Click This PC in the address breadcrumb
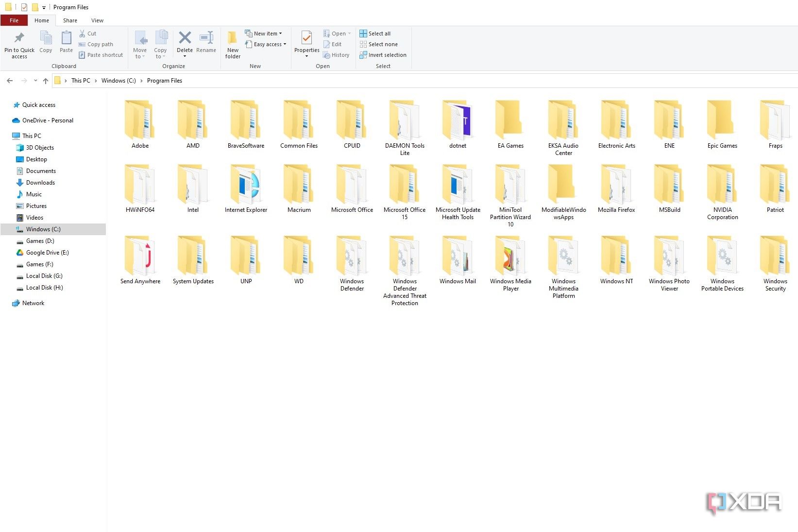The height and width of the screenshot is (532, 798). pos(81,81)
